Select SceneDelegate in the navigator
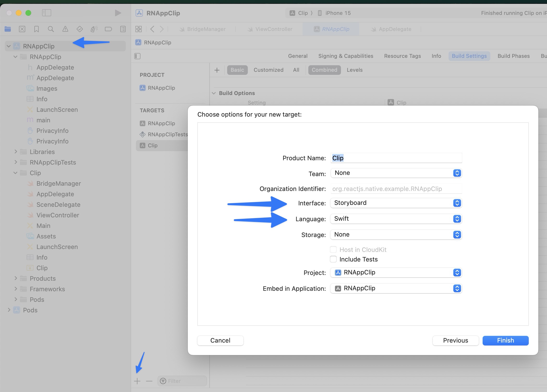The height and width of the screenshot is (392, 547). pos(58,205)
